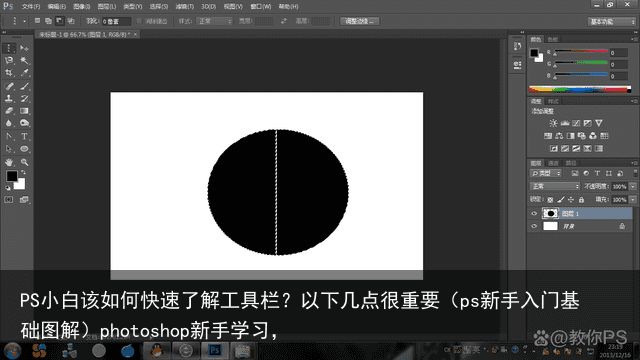Hide layer 图层 1 with its eye icon
Screen dimensions: 640x360
(x=534, y=213)
